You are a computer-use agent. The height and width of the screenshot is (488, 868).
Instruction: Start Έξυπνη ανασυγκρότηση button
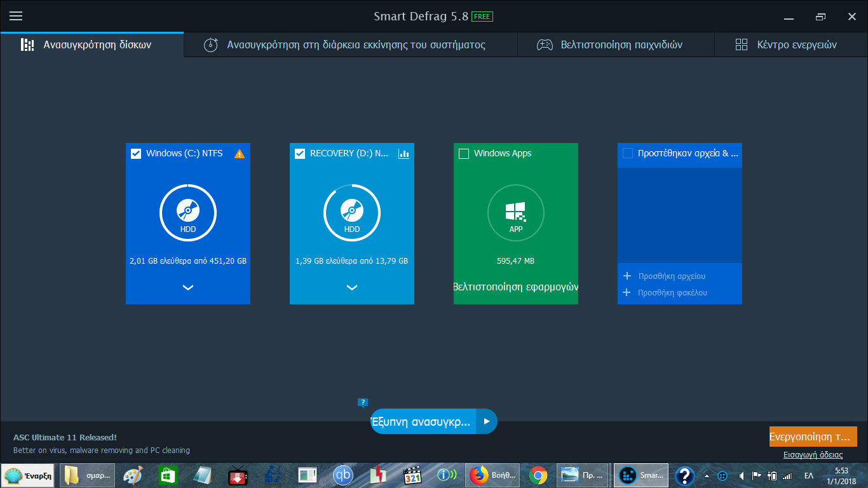pos(423,421)
